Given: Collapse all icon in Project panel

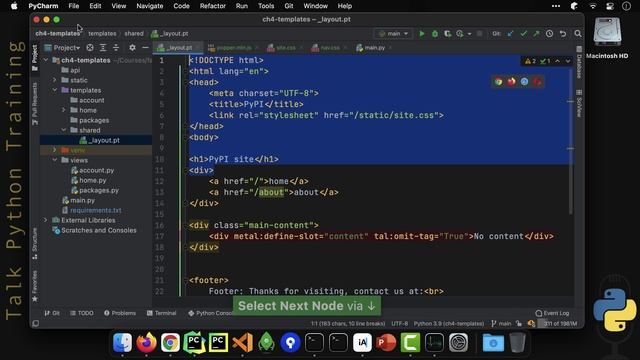Looking at the screenshot, I should (x=116, y=48).
